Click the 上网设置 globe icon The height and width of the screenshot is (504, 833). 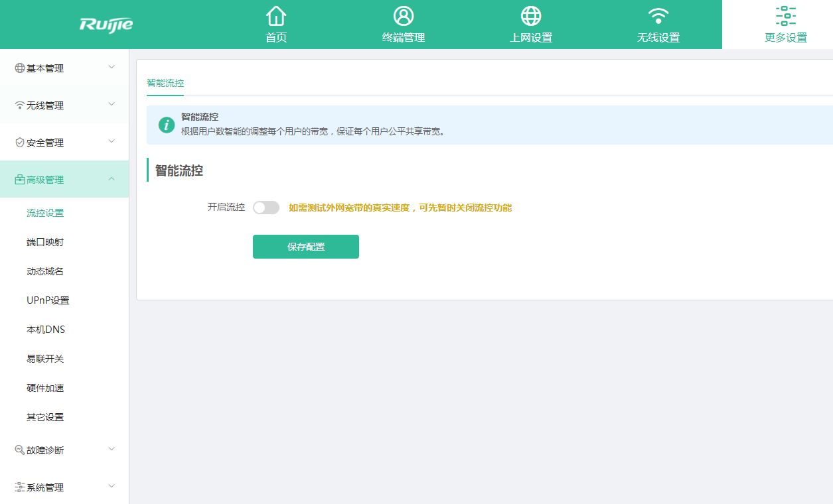pos(531,15)
